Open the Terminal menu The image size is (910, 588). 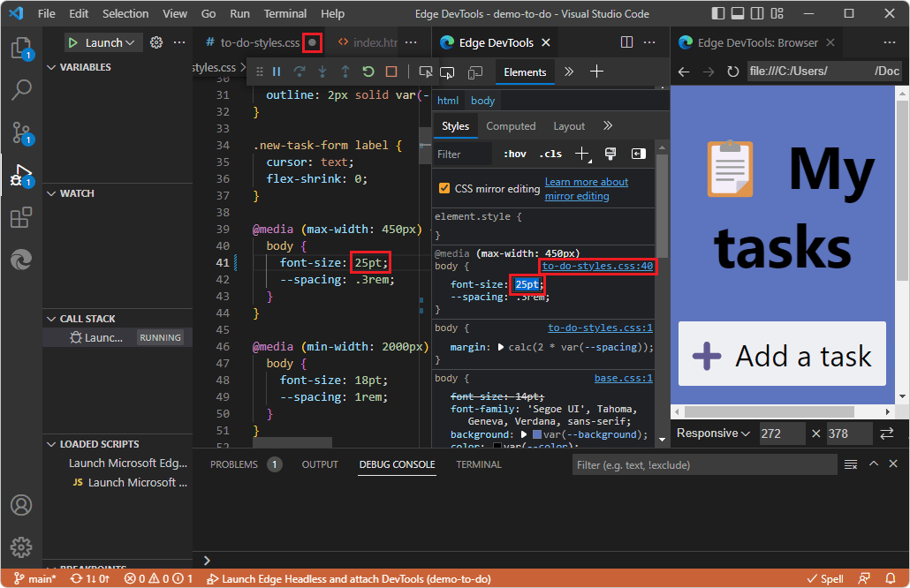(284, 13)
